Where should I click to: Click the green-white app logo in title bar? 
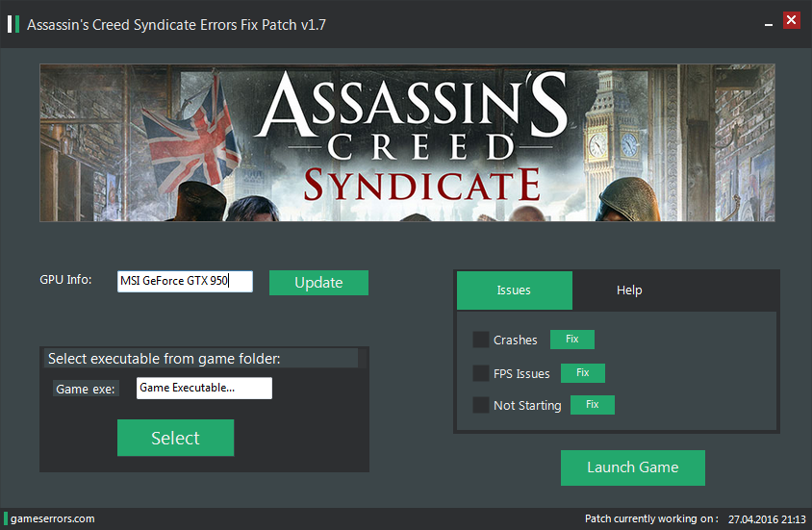click(13, 24)
